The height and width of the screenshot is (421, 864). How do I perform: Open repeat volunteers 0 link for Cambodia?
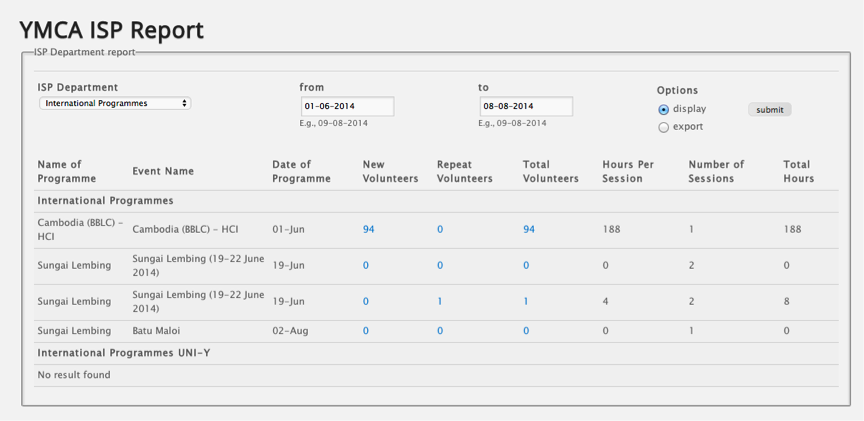[440, 229]
